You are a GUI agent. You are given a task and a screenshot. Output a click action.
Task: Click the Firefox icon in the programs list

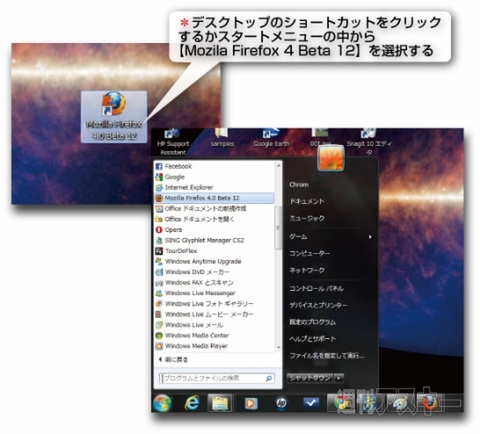point(159,198)
